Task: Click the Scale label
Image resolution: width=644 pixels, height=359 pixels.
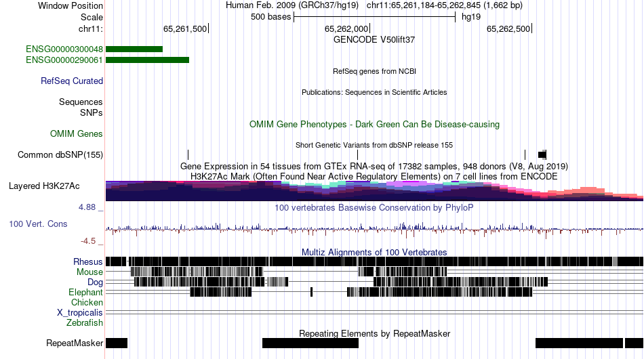Action: tap(92, 17)
